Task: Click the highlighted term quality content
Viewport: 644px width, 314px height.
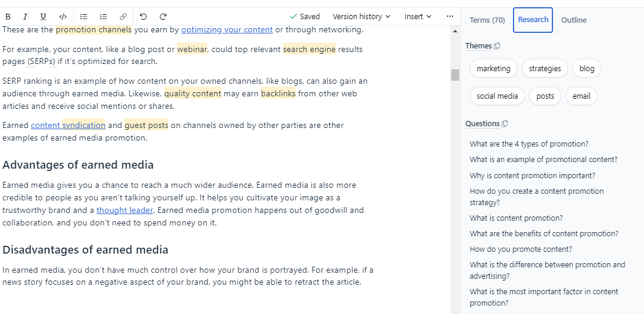Action: [x=193, y=93]
